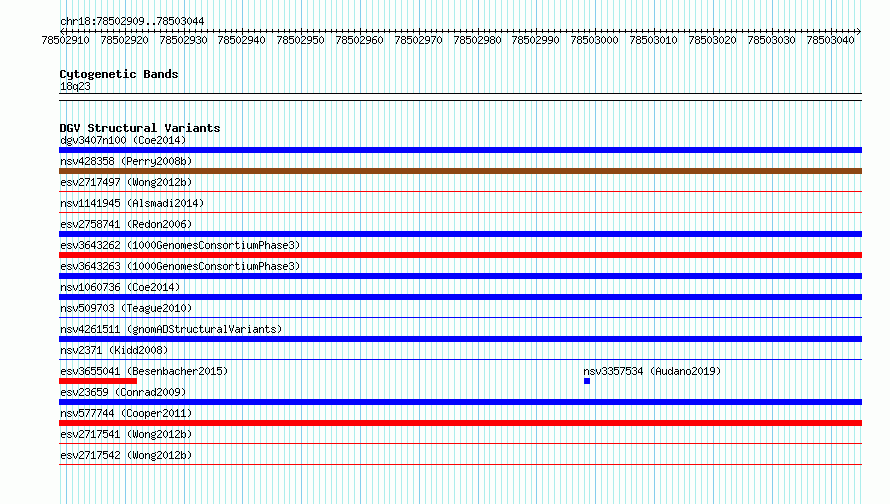Click ruler position 78502960
Screen dimensions: 890x504
pyautogui.click(x=359, y=40)
